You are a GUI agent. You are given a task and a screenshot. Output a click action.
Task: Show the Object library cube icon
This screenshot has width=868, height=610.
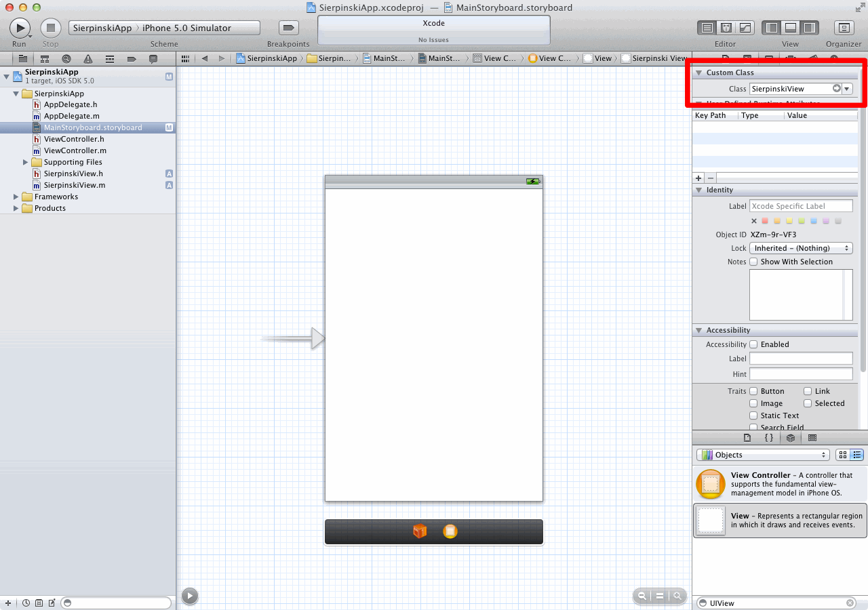[x=791, y=438]
